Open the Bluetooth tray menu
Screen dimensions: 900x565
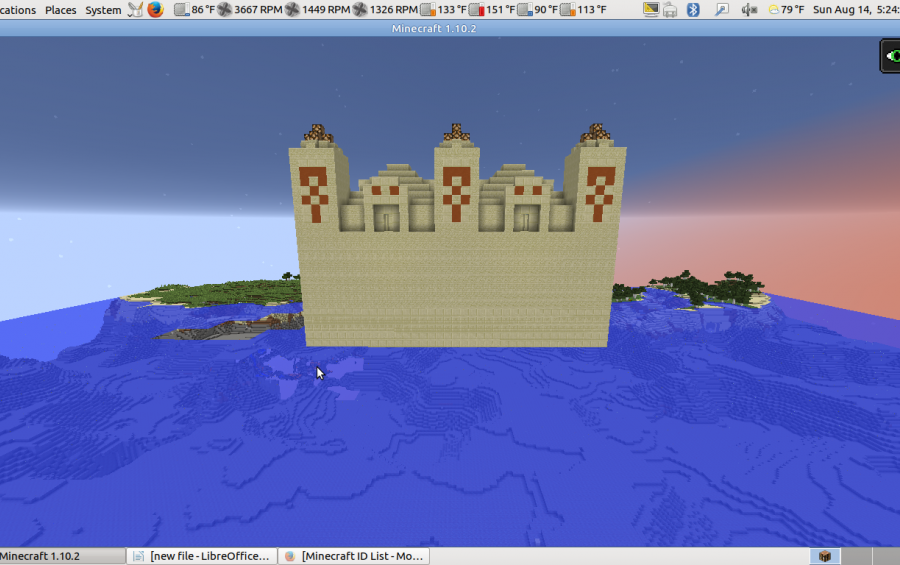[693, 9]
